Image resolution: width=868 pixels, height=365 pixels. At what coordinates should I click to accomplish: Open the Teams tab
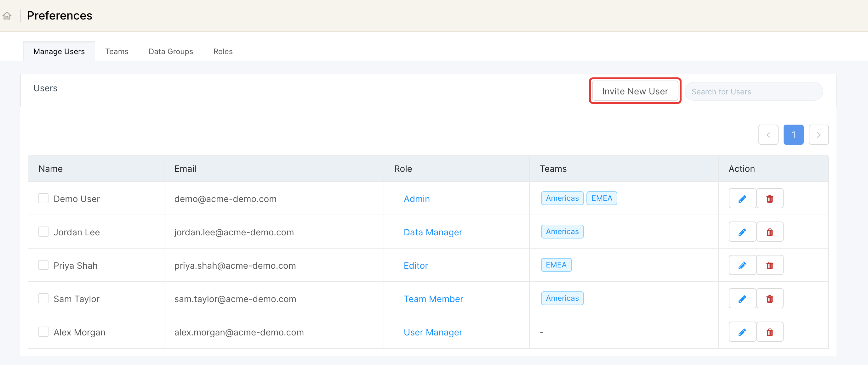coord(117,52)
